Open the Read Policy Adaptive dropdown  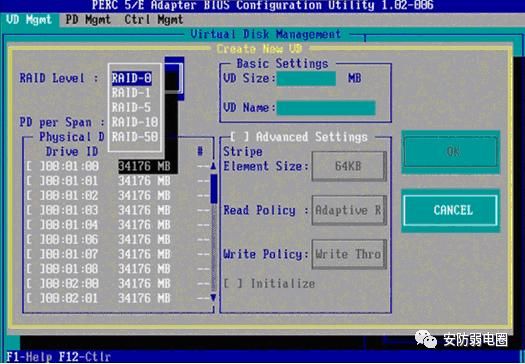pyautogui.click(x=349, y=210)
